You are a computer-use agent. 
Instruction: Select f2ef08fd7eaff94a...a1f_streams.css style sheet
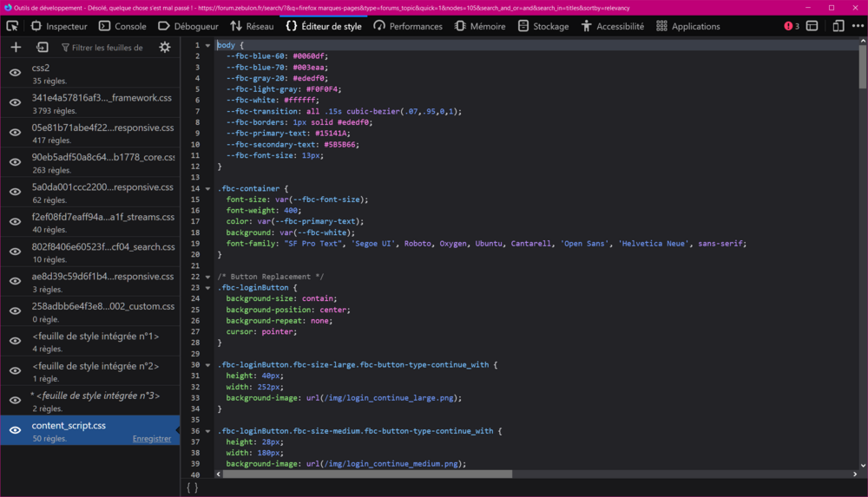(x=89, y=222)
